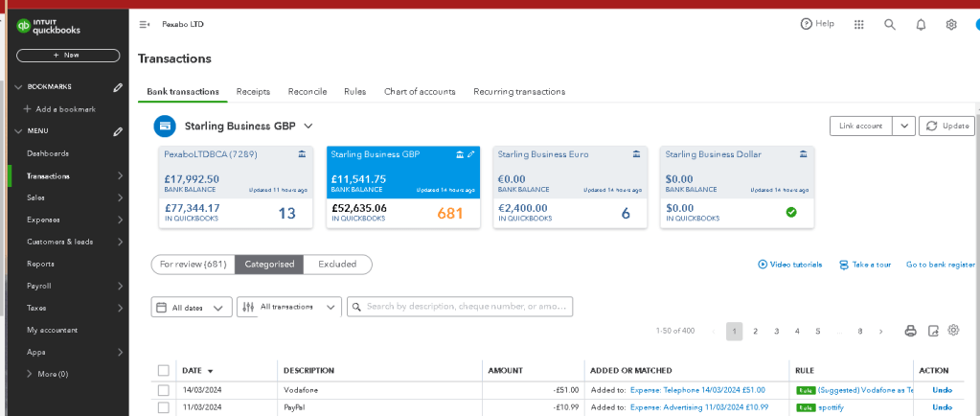
Task: Edit bookmarks with the pencil icon
Action: (x=118, y=87)
